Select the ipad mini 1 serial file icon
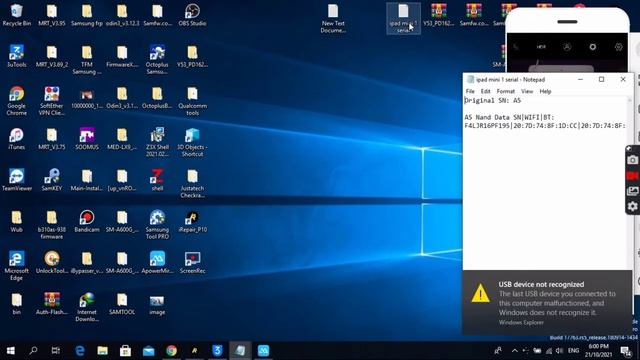640x360 pixels. (403, 18)
